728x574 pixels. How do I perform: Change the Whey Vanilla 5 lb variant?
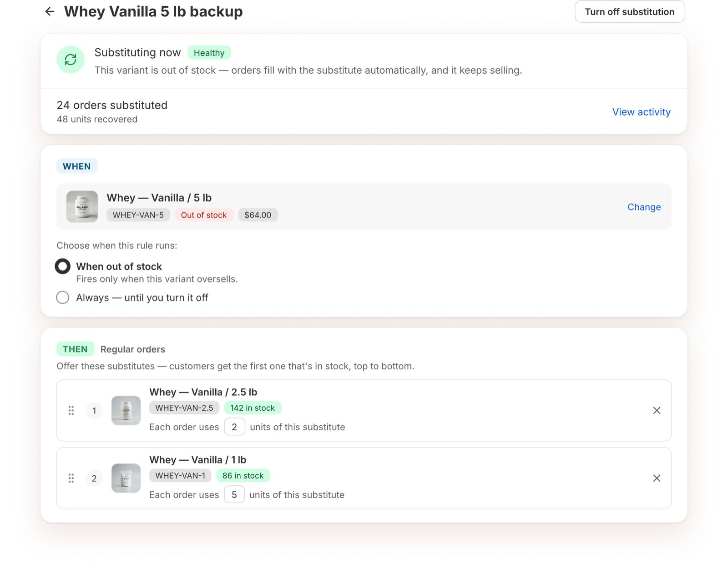(644, 207)
